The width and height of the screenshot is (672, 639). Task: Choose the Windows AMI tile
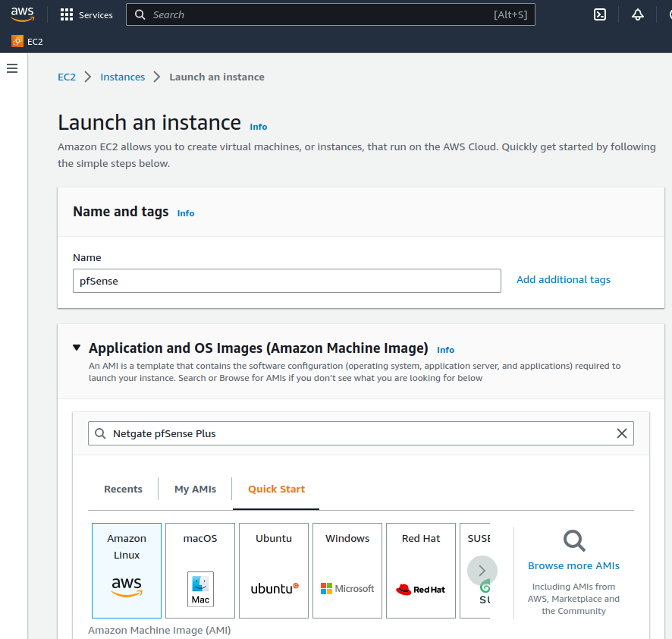[x=347, y=570]
